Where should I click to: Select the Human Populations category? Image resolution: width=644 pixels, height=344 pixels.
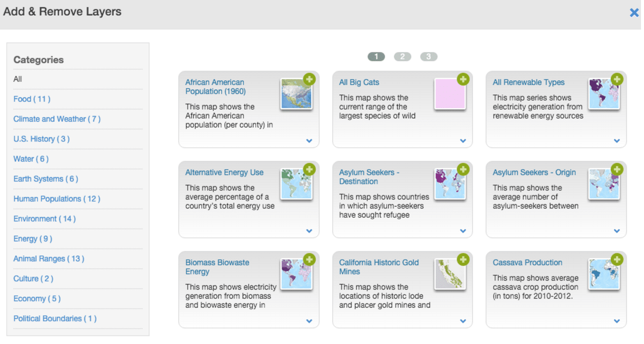click(57, 199)
